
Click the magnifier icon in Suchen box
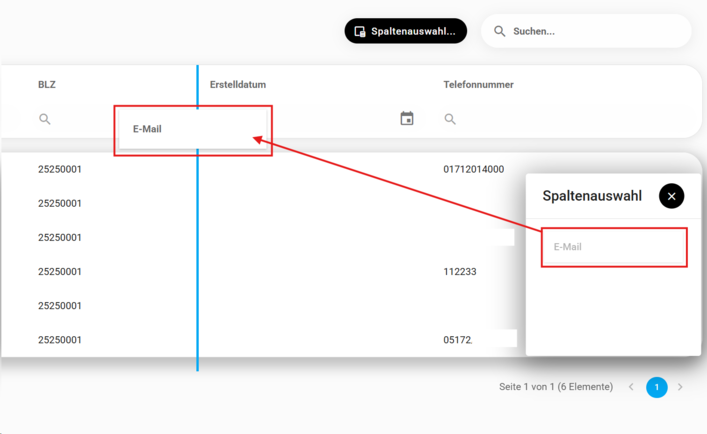tap(500, 31)
